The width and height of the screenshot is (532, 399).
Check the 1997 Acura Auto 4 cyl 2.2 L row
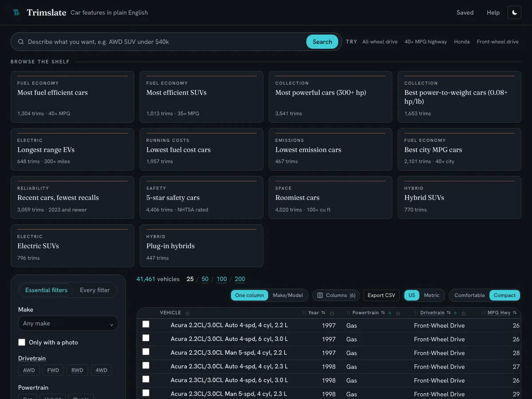coord(146,324)
